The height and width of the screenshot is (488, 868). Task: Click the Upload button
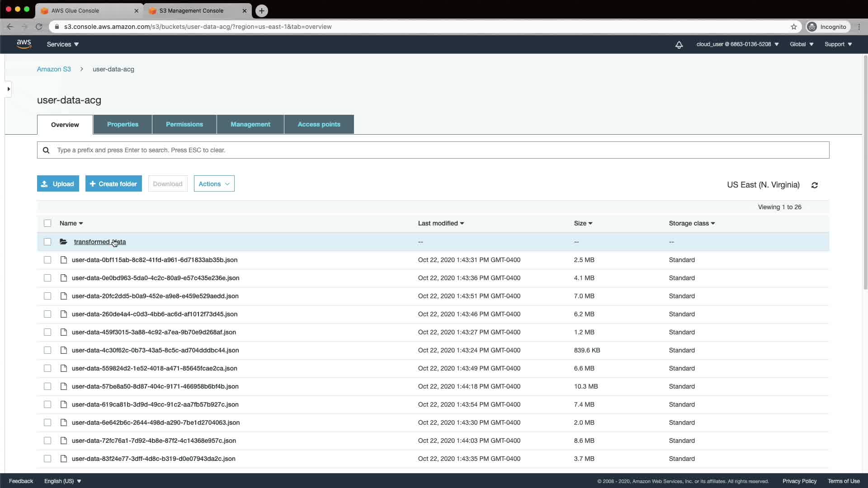58,184
